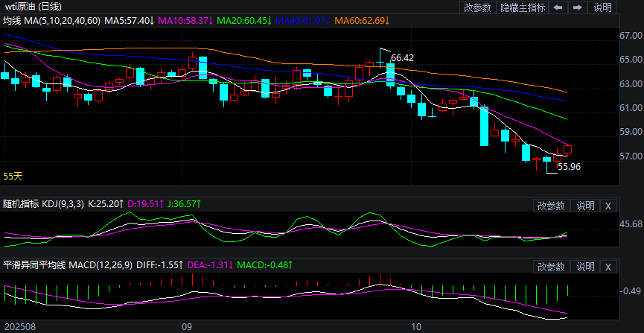The width and height of the screenshot is (644, 333).
Task: Click the 55.96 low price marker
Action: (570, 167)
